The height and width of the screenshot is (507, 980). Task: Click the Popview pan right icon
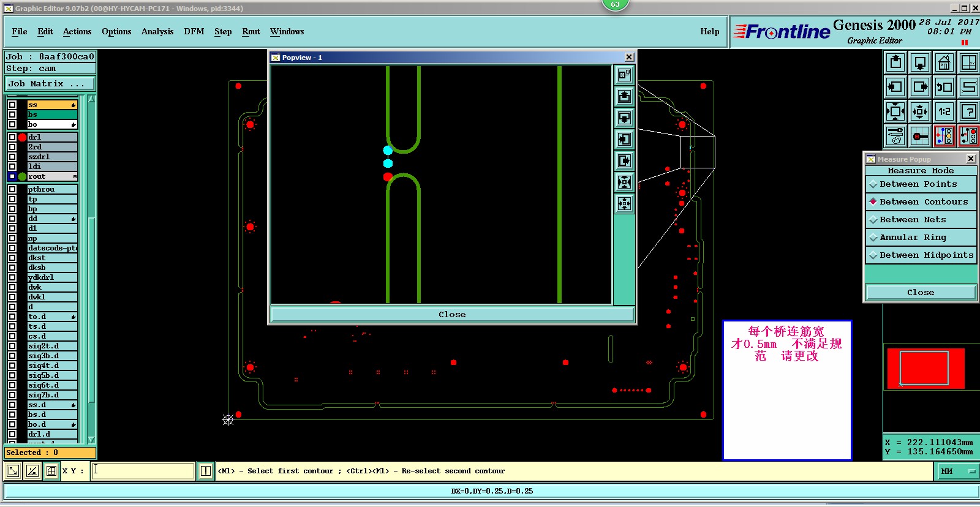tap(624, 160)
